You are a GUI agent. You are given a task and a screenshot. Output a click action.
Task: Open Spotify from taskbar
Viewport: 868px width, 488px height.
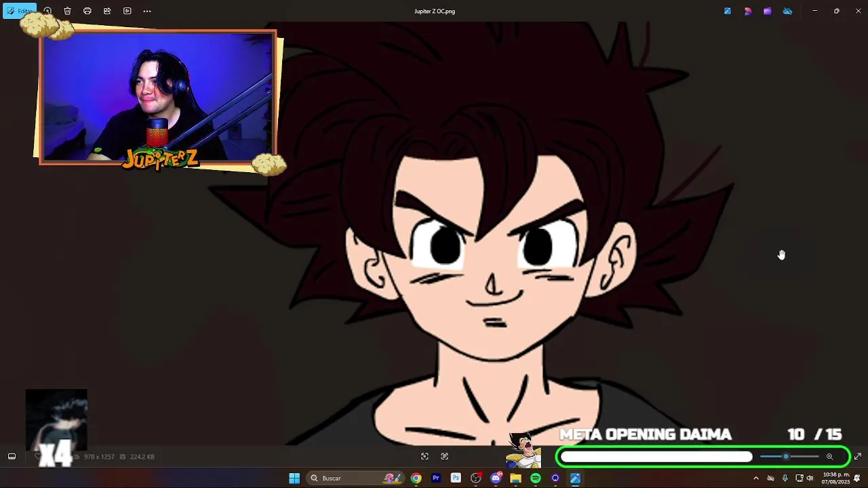(536, 479)
